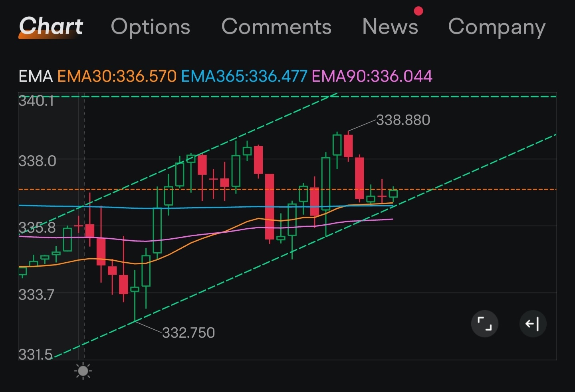The width and height of the screenshot is (575, 392).
Task: Tap the 333.7 price axis label
Action: click(36, 295)
